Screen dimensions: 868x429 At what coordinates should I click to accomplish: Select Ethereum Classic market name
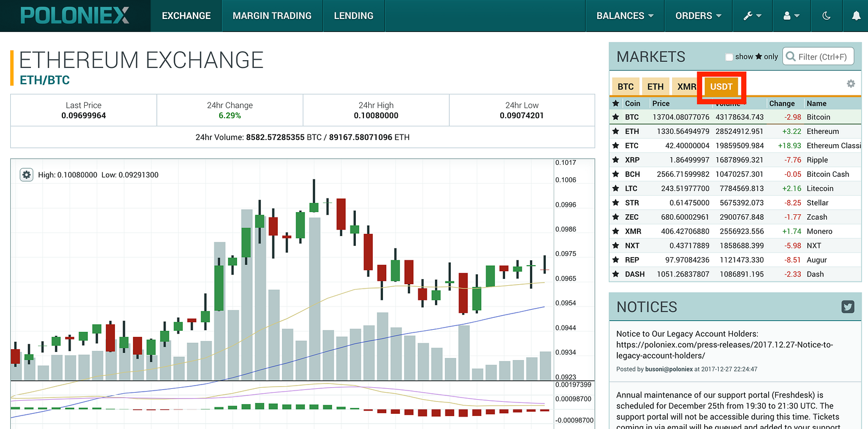pyautogui.click(x=834, y=145)
